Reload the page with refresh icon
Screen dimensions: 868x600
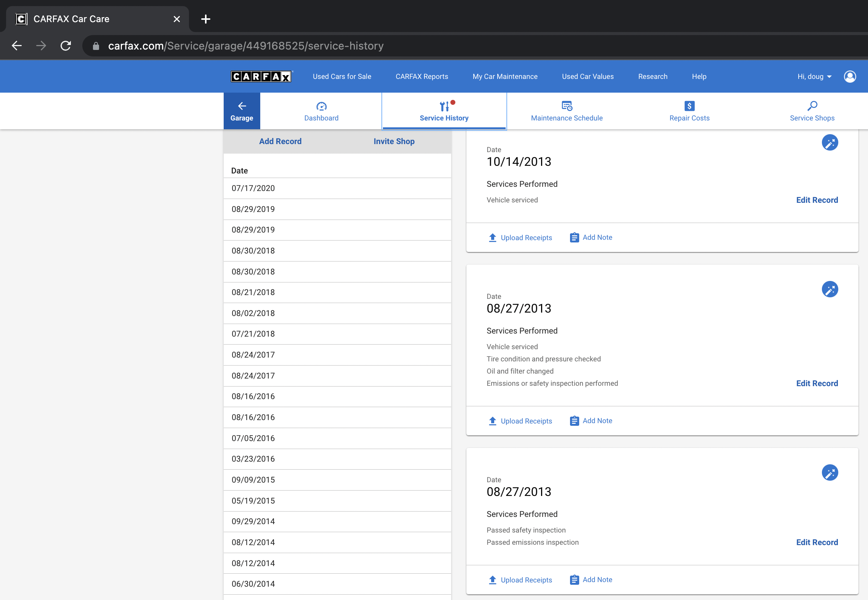click(x=66, y=46)
